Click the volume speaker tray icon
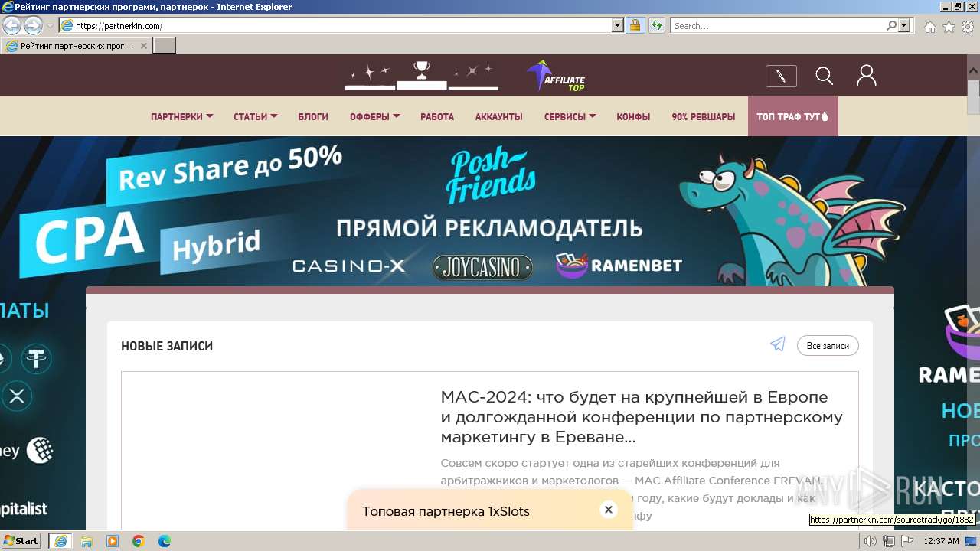 871,541
